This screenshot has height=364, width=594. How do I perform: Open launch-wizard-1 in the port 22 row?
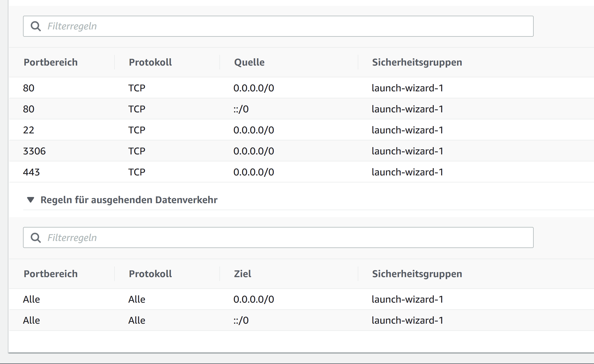coord(407,130)
